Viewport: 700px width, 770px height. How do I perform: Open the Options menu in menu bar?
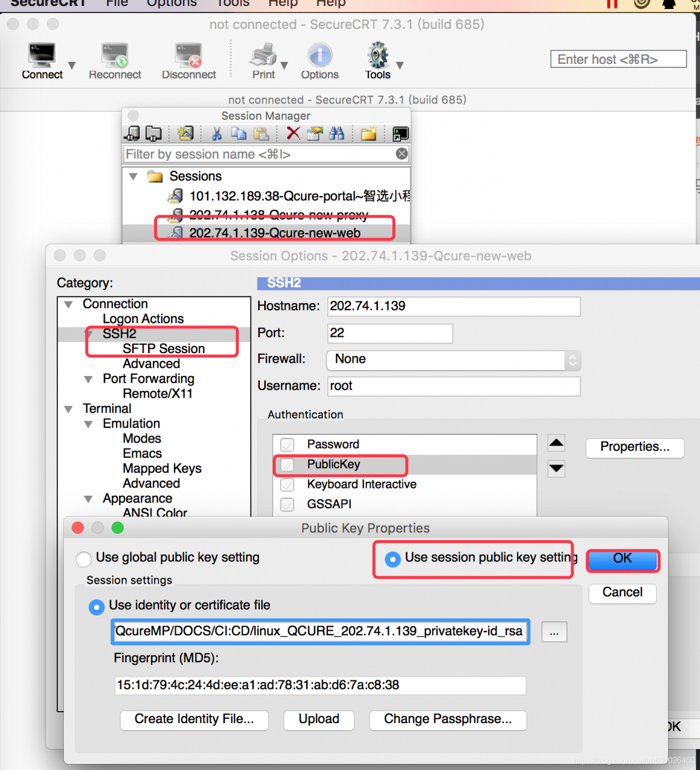tap(172, 3)
